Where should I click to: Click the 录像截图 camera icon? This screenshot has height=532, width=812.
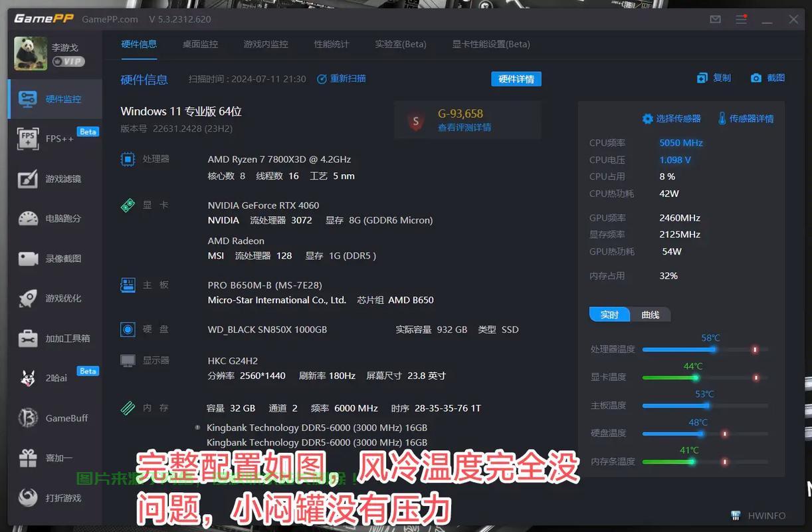tap(28, 259)
